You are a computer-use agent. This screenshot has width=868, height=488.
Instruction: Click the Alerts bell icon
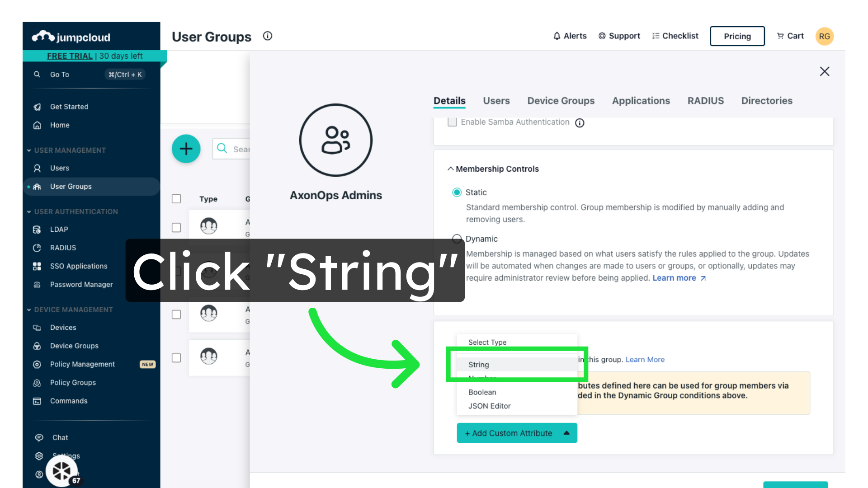557,36
